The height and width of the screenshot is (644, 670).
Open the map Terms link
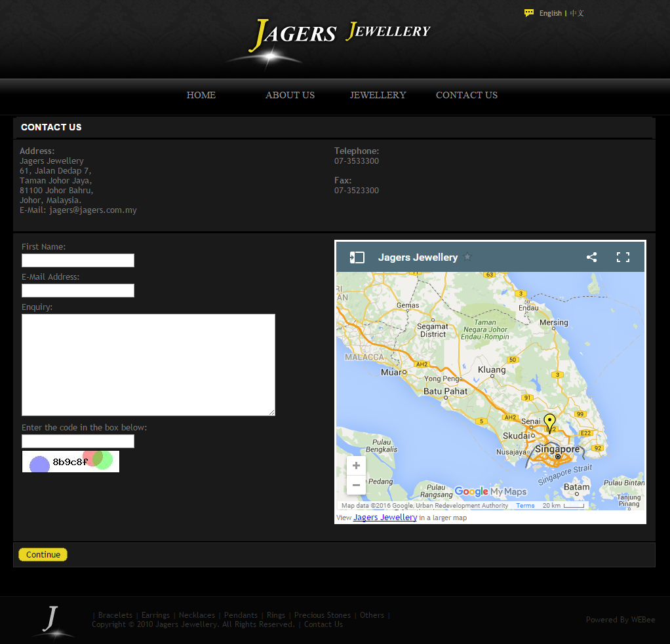click(525, 505)
